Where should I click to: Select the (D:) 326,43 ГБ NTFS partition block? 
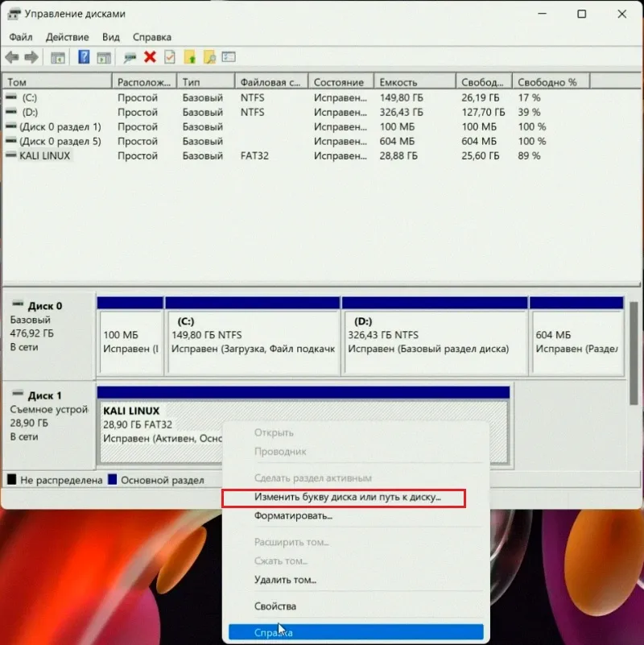coord(435,336)
